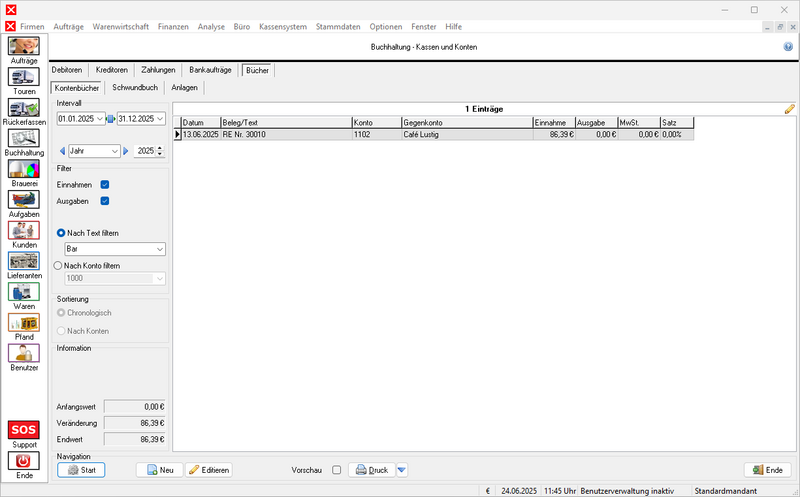Open the Jahr interval type dropdown
Viewport: 800px width, 497px height.
point(114,151)
